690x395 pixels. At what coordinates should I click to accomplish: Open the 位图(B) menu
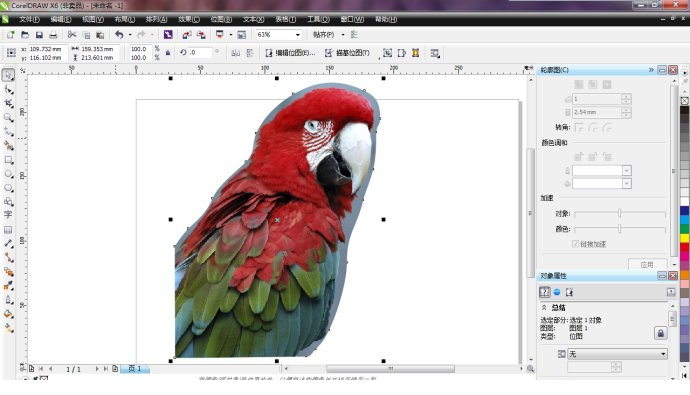(221, 19)
